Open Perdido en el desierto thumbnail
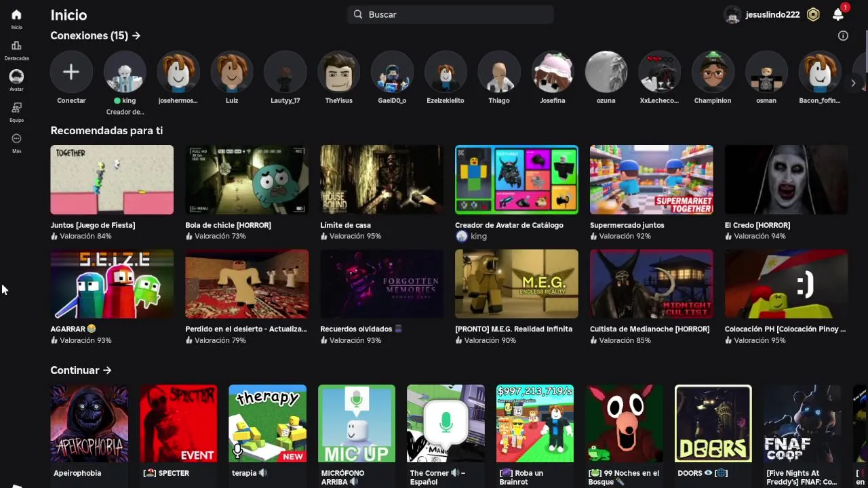868x488 pixels. point(247,284)
